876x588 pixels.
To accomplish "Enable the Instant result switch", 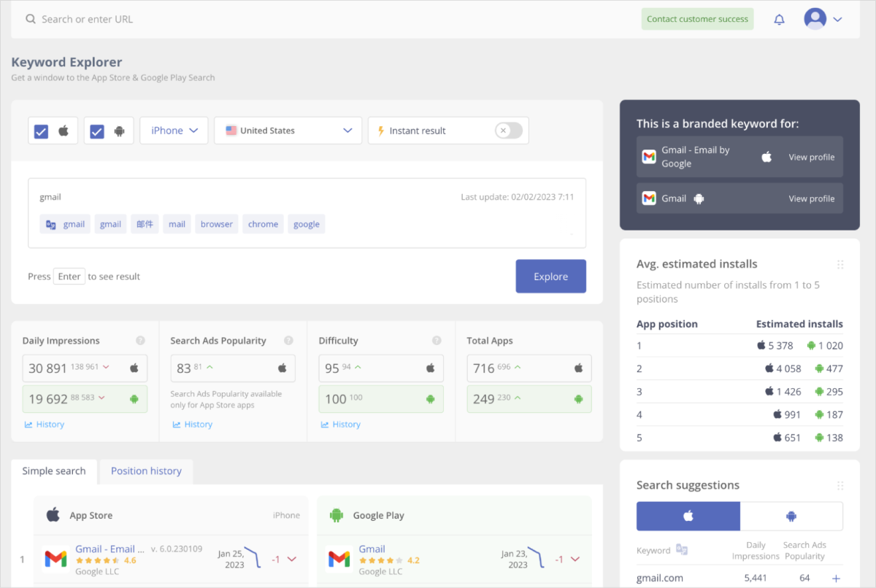I will click(509, 131).
